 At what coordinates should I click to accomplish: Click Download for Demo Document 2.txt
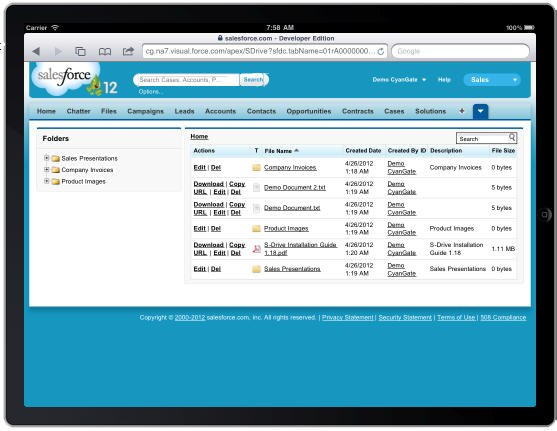pos(209,184)
